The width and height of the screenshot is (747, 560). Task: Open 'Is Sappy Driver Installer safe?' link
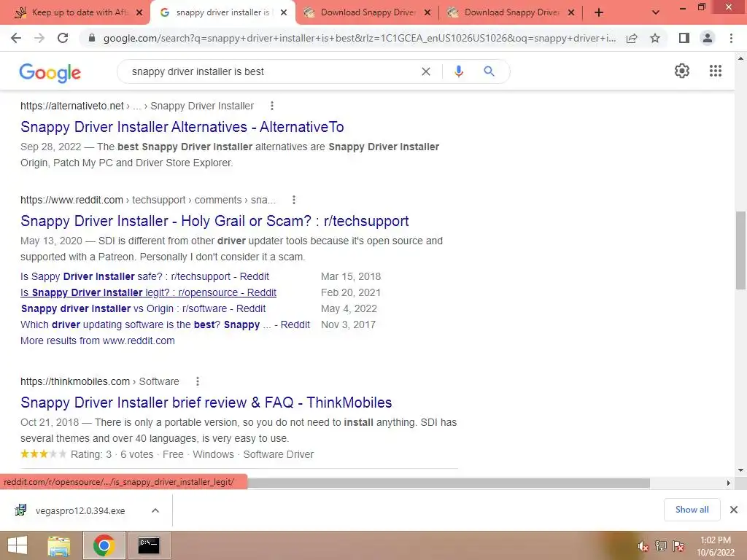(x=144, y=276)
